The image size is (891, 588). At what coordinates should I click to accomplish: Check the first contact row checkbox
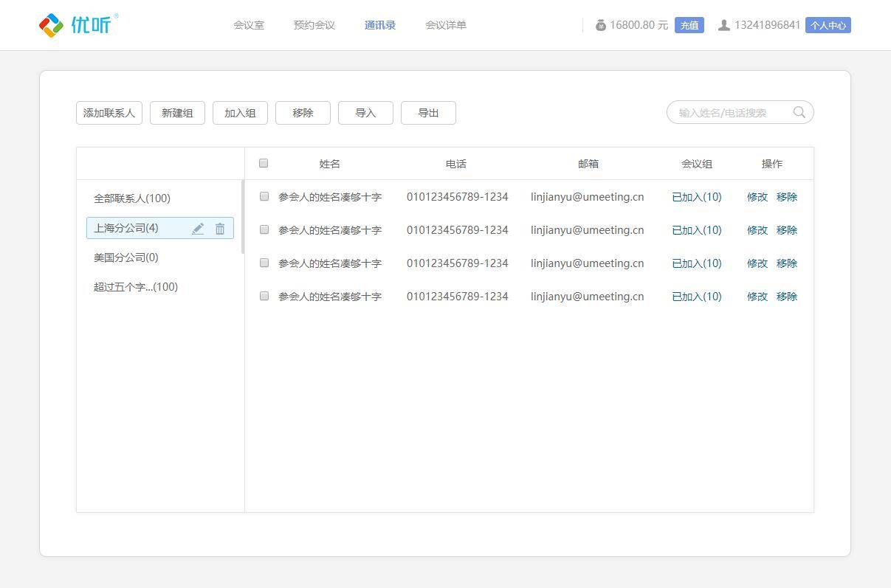coord(264,196)
